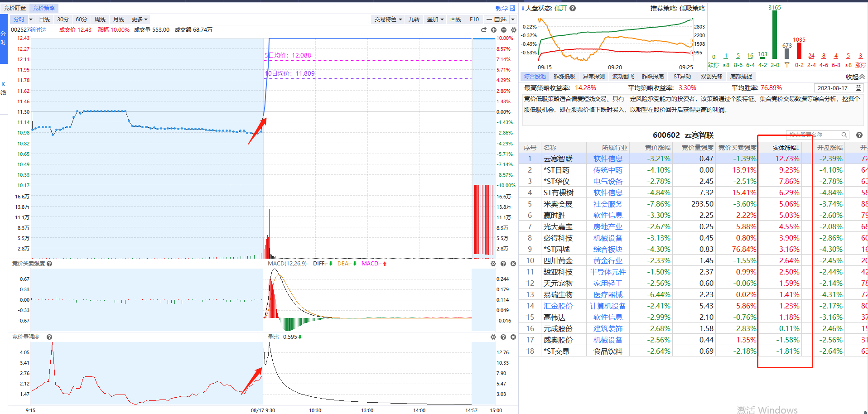Sort by 竞价量强度 column header
The image size is (868, 414).
[x=697, y=148]
